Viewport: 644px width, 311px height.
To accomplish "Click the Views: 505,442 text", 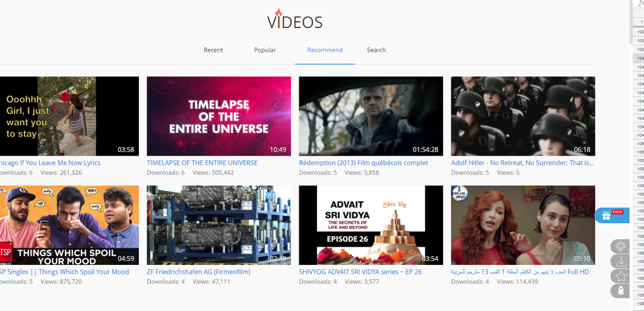I will 213,173.
